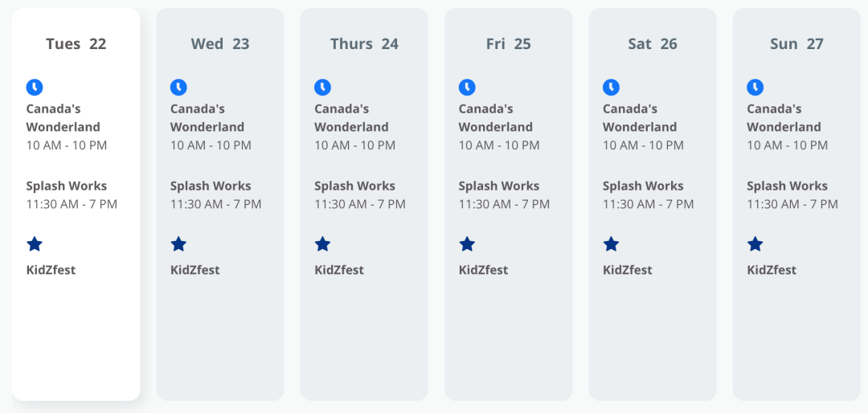Open KidZfest event under Thurs 24
The width and height of the screenshot is (868, 413).
pos(339,270)
